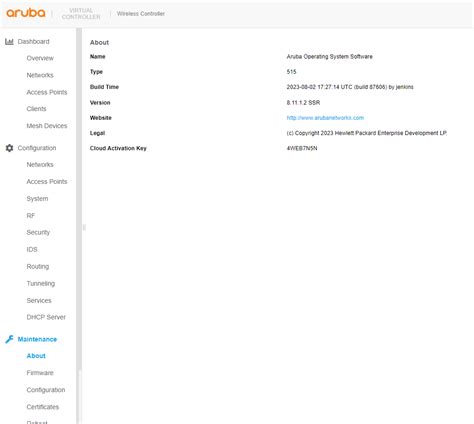Screen dimensions: 474x424
Task: Visit the arubanetworks.com website link
Action: pos(325,118)
